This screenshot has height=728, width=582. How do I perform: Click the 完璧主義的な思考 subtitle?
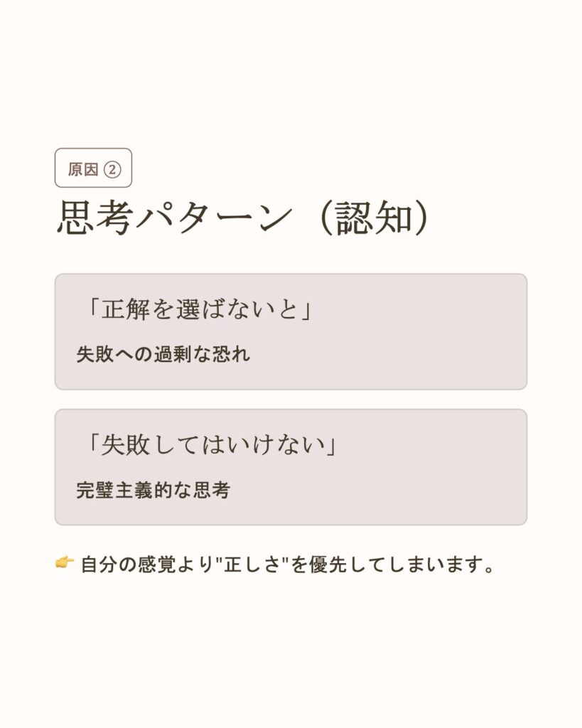[153, 490]
